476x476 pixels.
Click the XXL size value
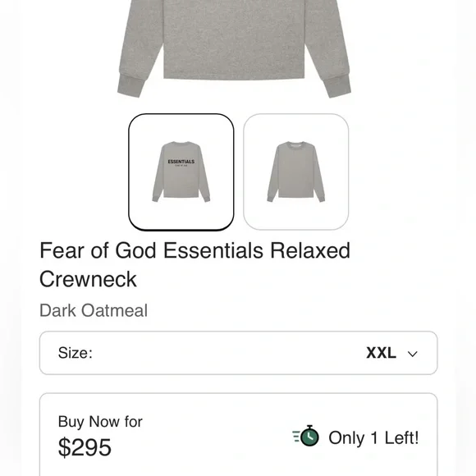coord(381,353)
